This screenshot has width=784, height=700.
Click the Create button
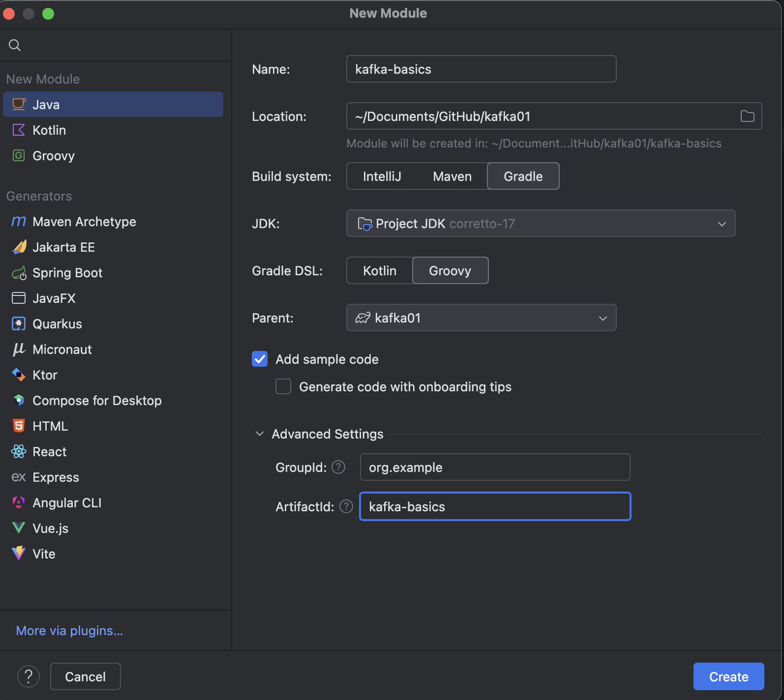729,676
